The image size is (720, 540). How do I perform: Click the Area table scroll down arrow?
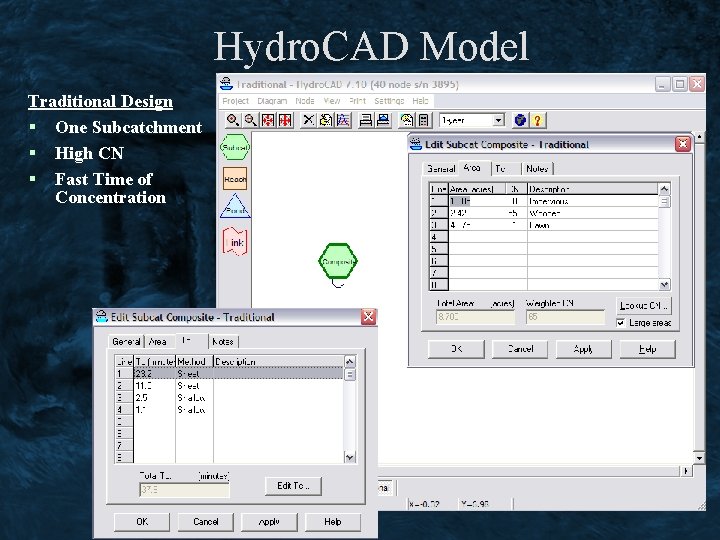click(664, 285)
